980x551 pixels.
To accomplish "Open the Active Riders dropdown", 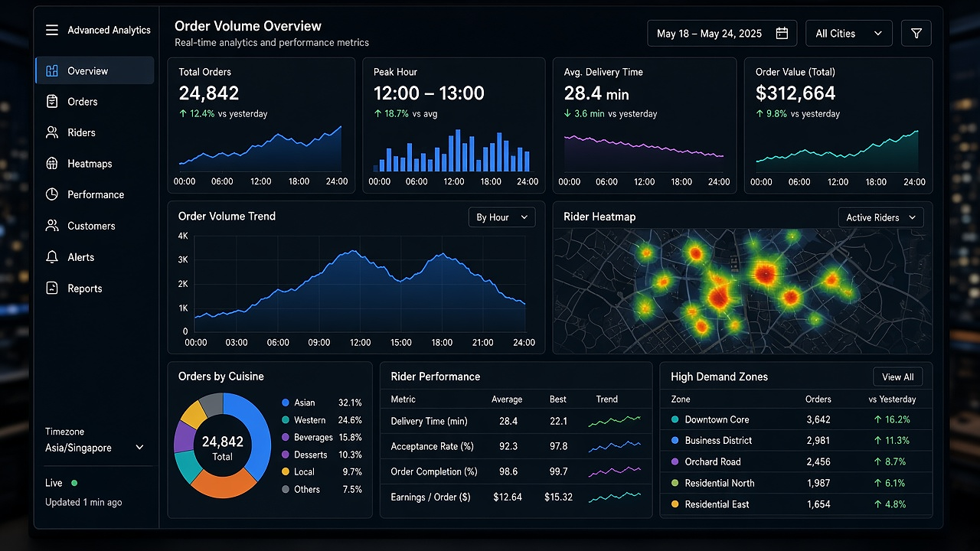I will point(880,217).
